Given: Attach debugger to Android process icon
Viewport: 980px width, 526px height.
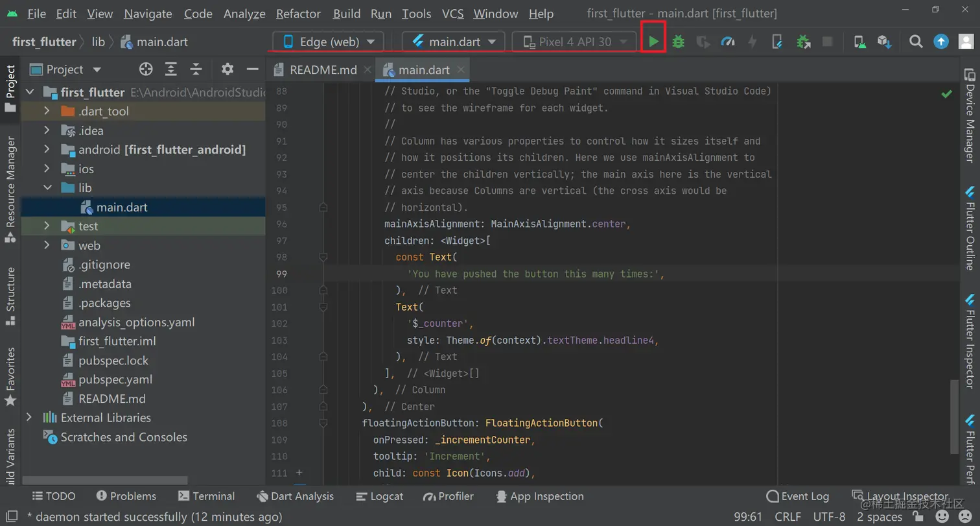Looking at the screenshot, I should (804, 42).
